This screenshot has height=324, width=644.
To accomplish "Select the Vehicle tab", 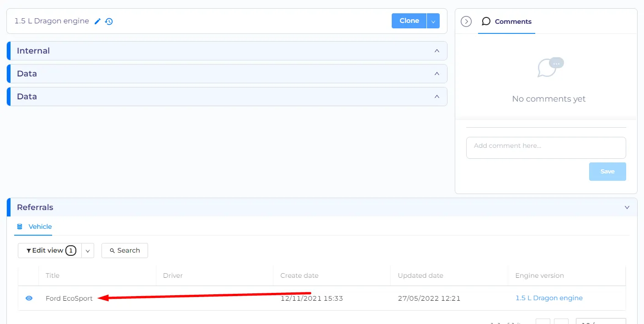I will click(34, 227).
